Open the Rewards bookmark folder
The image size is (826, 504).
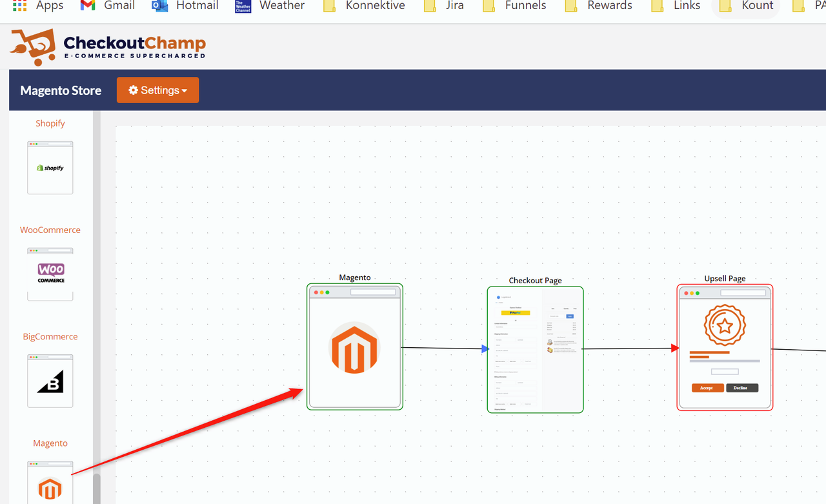[599, 6]
